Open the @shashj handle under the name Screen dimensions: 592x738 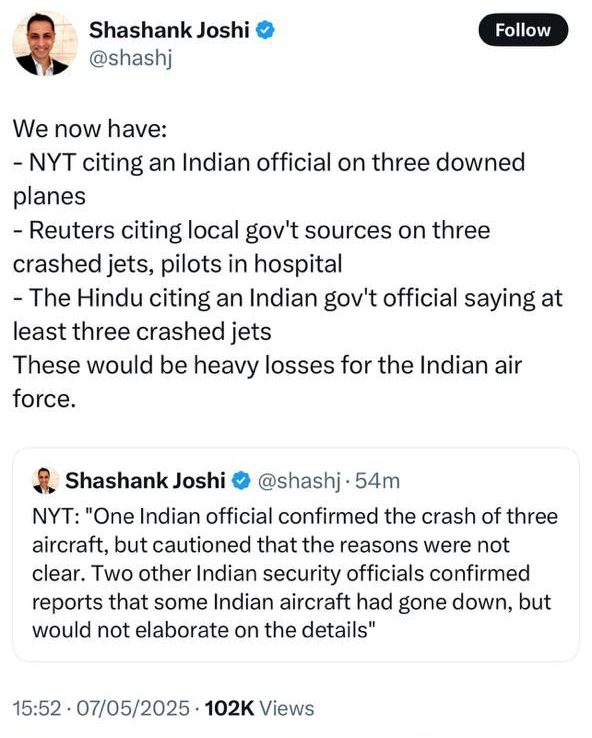[x=131, y=58]
